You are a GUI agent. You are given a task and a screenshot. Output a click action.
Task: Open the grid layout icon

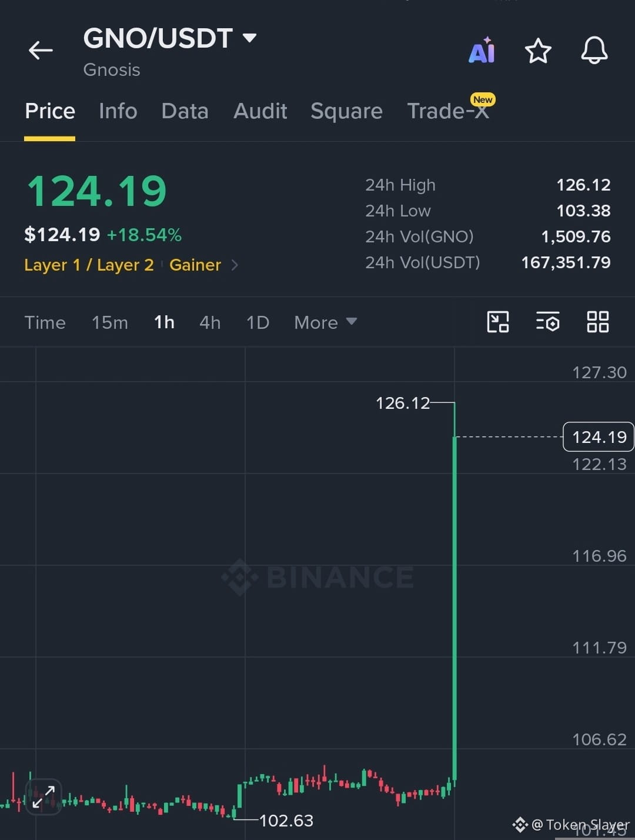click(x=598, y=322)
